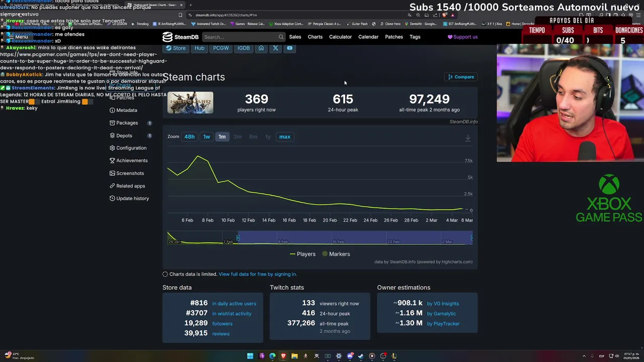This screenshot has width=644, height=362.
Task: Click the Compare button
Action: (x=461, y=77)
